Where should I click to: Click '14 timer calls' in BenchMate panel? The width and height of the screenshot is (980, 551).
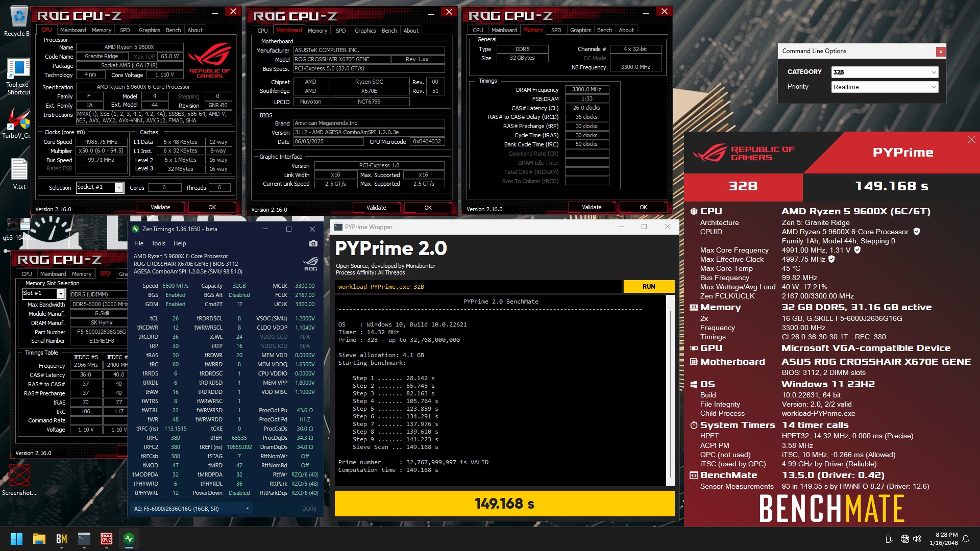[x=815, y=425]
